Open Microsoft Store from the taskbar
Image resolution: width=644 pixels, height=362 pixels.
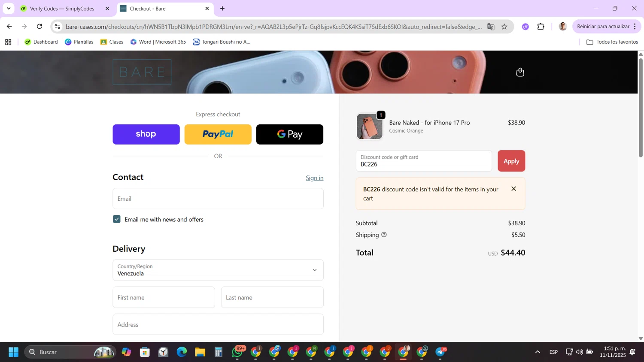coord(145,352)
